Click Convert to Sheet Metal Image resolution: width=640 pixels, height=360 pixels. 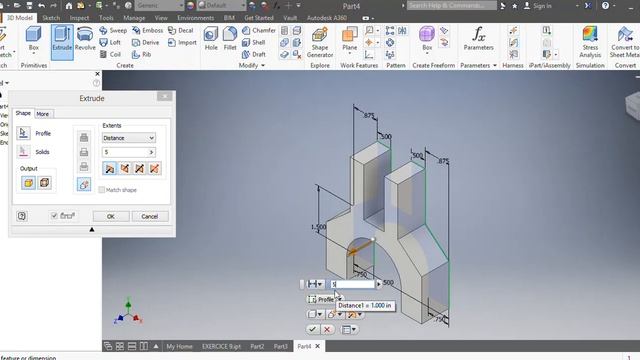pyautogui.click(x=624, y=42)
